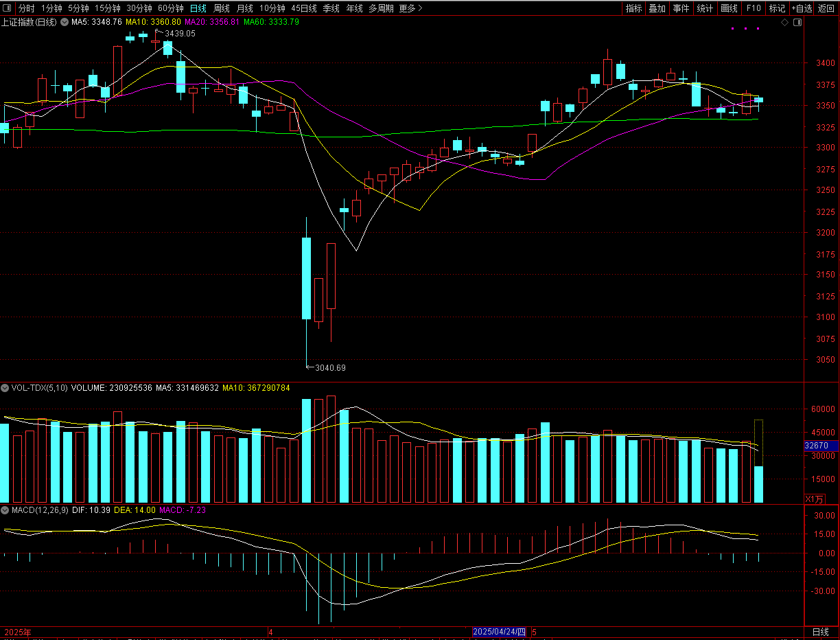Click the 3400 price axis label
The image size is (840, 640).
pos(826,63)
